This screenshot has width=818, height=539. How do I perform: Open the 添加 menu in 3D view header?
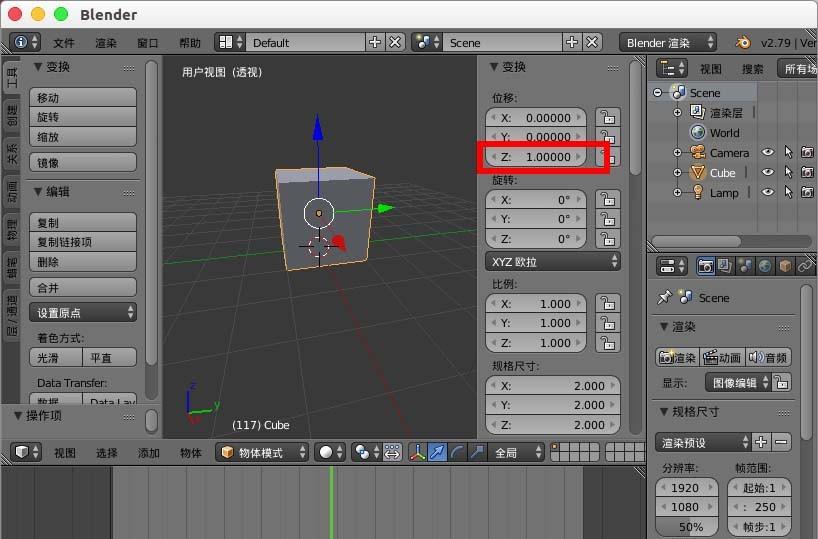149,452
